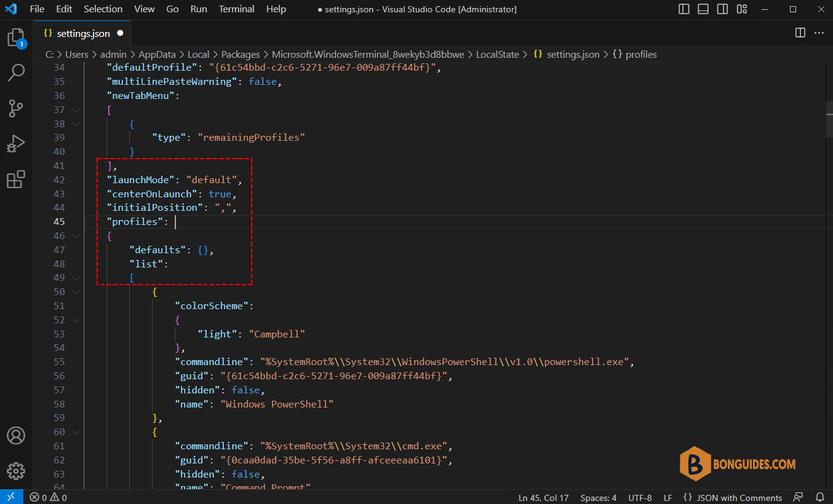The height and width of the screenshot is (504, 833).
Task: Click the Packages breadcrumb segment
Action: click(241, 55)
